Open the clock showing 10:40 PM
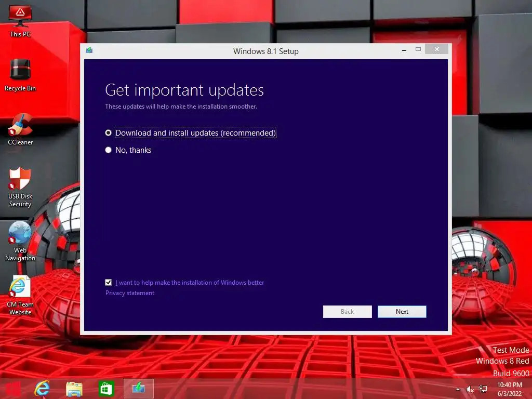This screenshot has height=399, width=532. coord(509,389)
